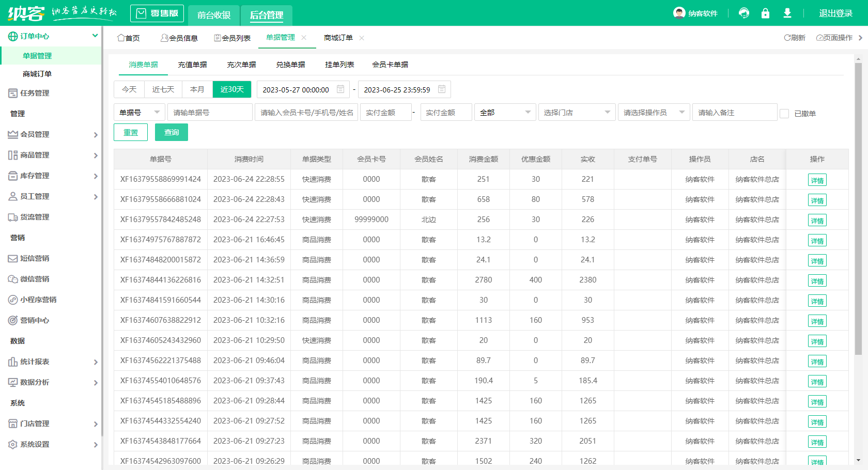
Task: Click the vertical scrollbar thumb
Action: 858,209
